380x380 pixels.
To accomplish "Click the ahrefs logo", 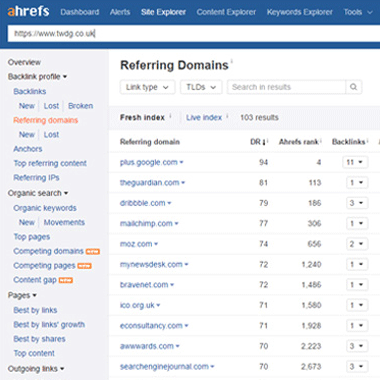I will pos(28,11).
